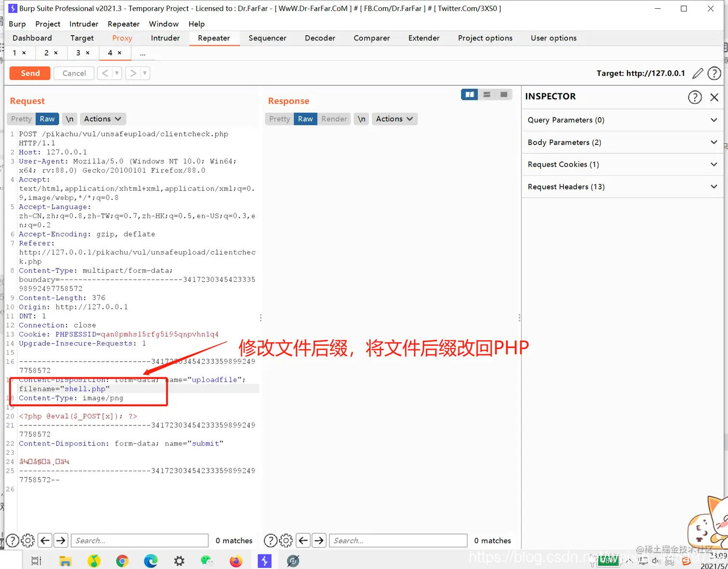This screenshot has width=728, height=569.
Task: Select Pretty view in Request pane
Action: [21, 119]
